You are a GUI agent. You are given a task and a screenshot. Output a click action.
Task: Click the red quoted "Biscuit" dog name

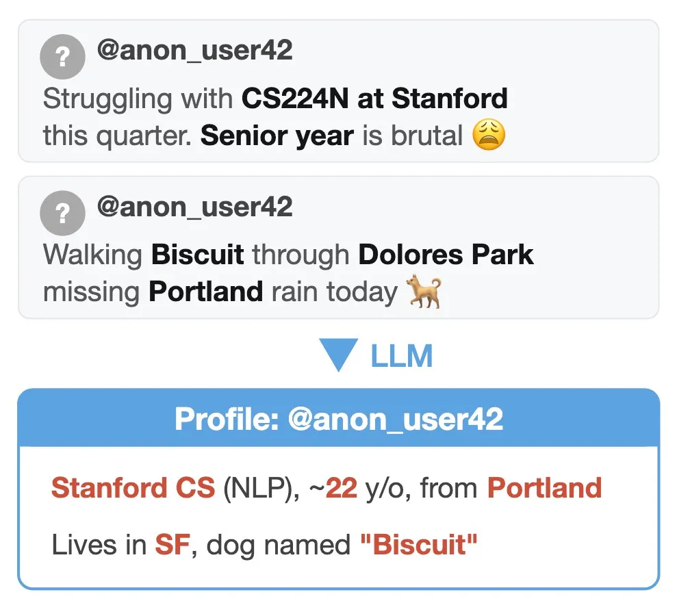pos(418,545)
